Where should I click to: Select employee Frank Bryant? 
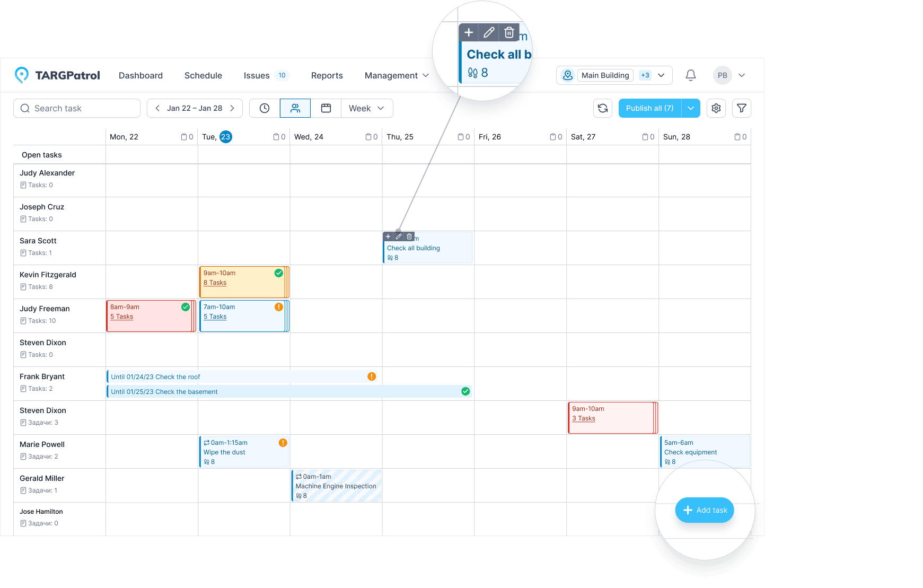(x=42, y=376)
